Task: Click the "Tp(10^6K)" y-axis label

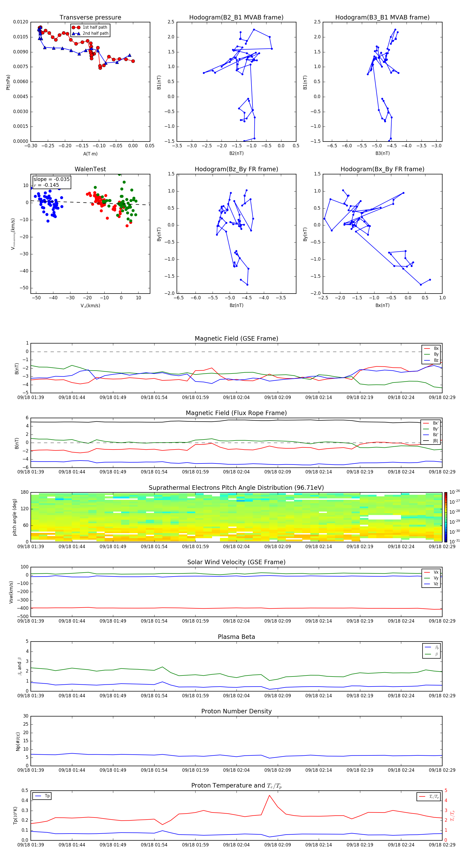Action: pyautogui.click(x=15, y=815)
